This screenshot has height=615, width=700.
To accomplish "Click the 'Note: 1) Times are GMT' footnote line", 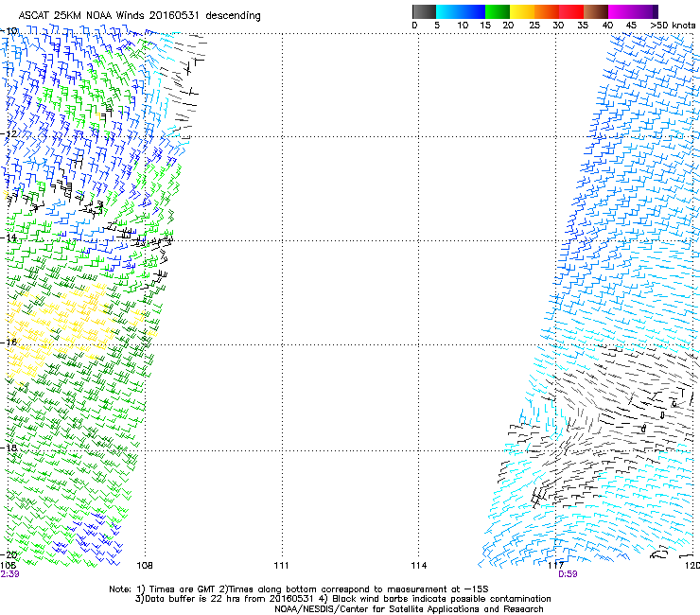I will coord(299,589).
